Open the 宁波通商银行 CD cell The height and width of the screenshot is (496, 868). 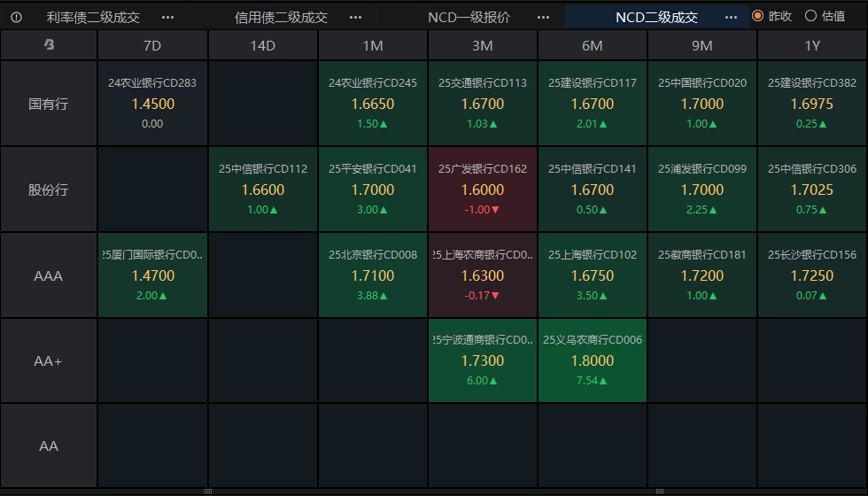click(482, 361)
